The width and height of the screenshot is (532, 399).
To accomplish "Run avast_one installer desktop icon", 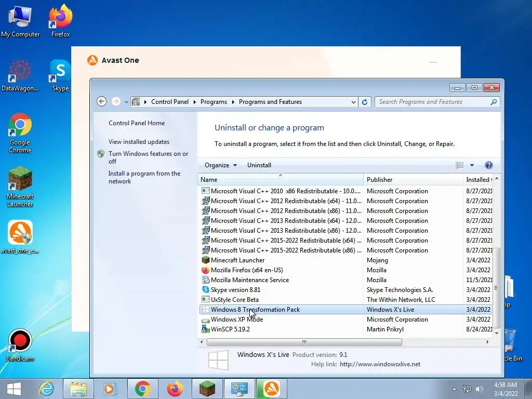I will (20, 237).
